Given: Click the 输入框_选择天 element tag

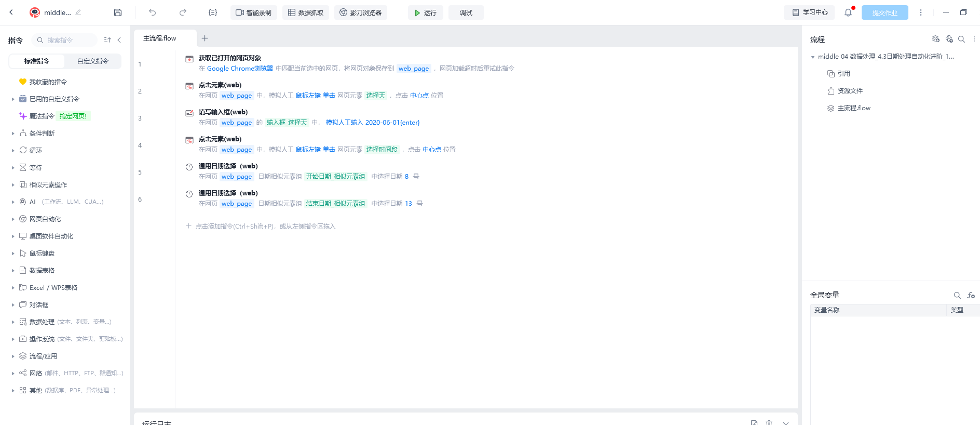Looking at the screenshot, I should [x=287, y=123].
